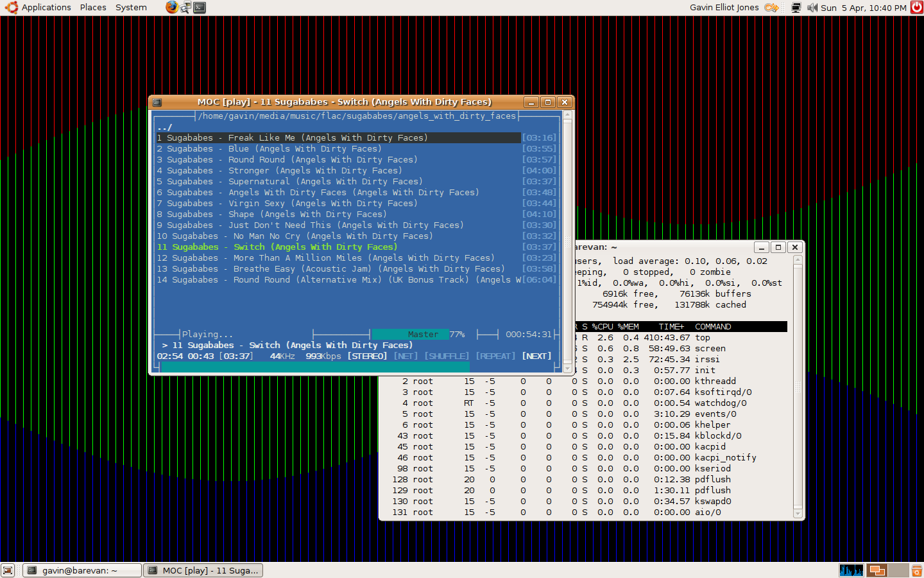Select track 1 Freak Like Me
This screenshot has width=924, height=578.
click(339, 138)
